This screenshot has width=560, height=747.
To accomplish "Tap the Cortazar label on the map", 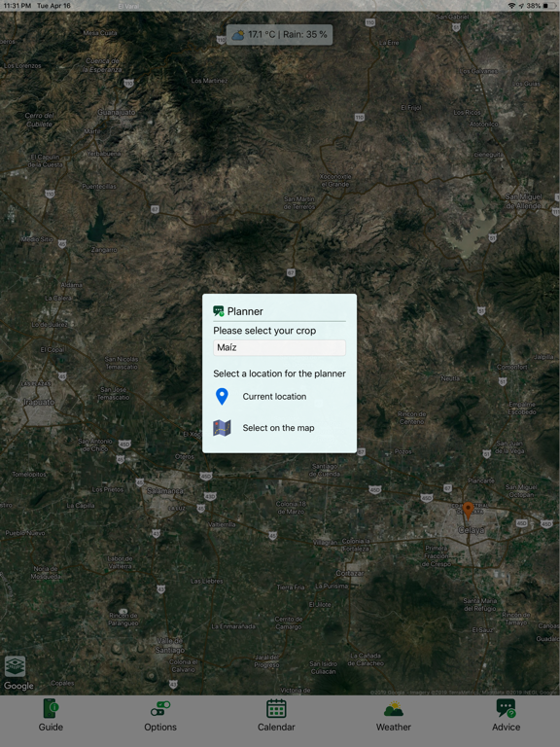I will click(350, 573).
